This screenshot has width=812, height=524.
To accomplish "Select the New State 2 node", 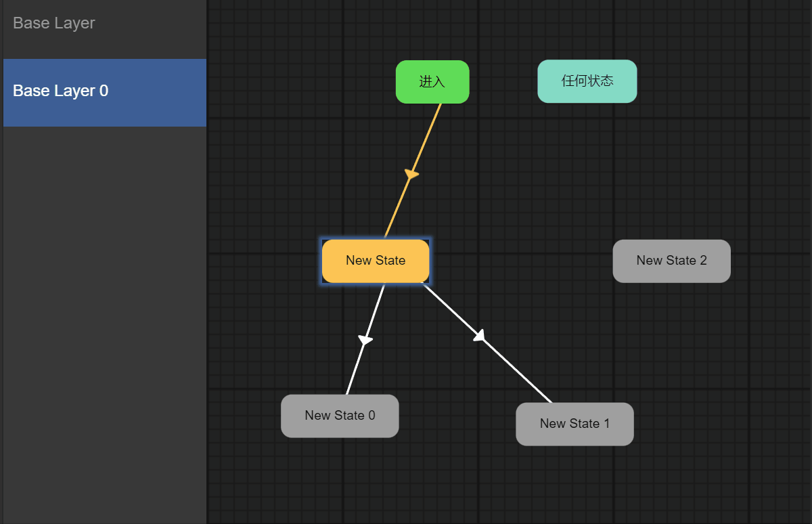I will coord(671,261).
